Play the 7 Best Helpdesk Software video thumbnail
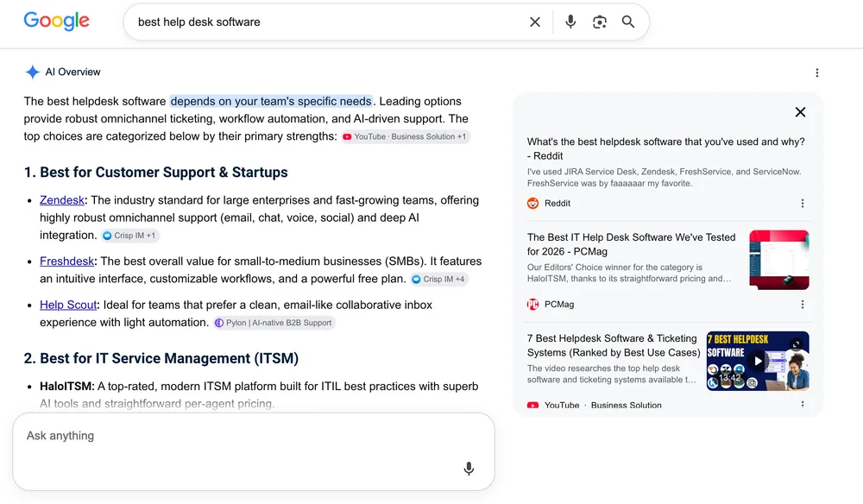This screenshot has width=863, height=504. tap(758, 361)
